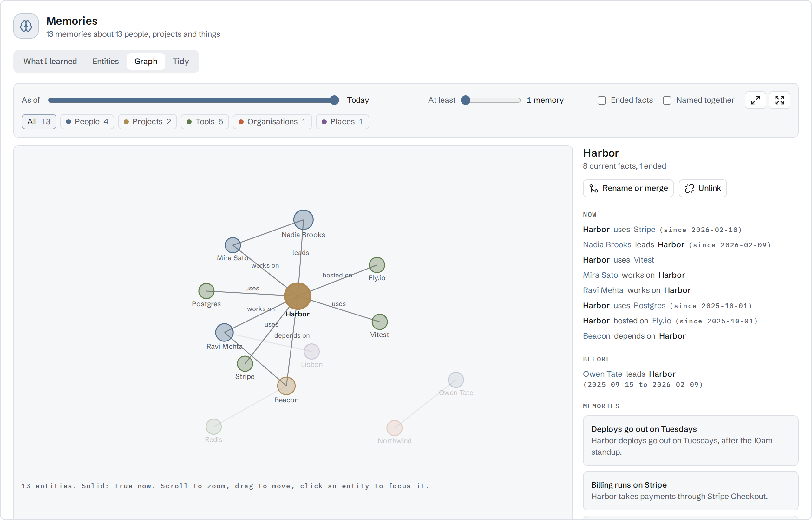
Task: Open the Beacon link in depends on fact
Action: click(x=597, y=336)
